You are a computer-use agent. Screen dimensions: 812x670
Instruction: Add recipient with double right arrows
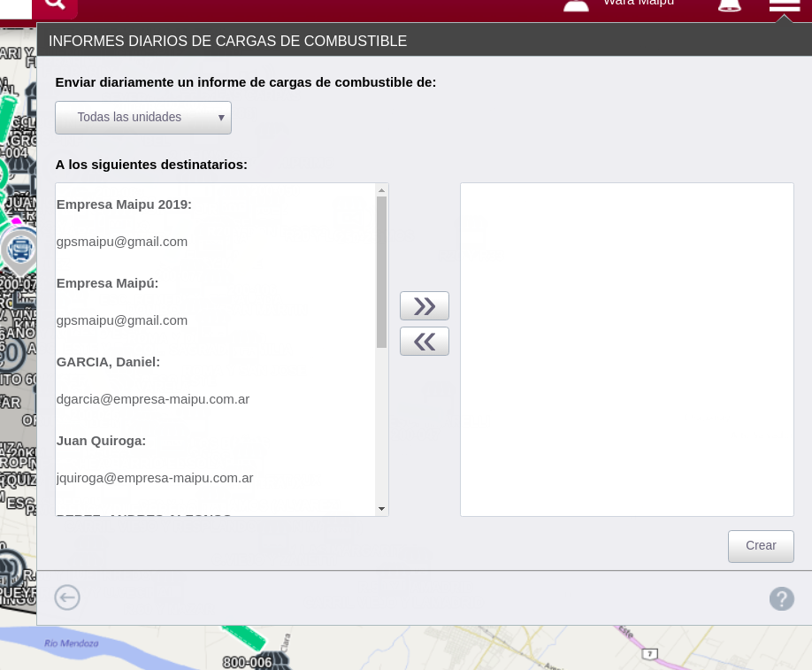click(425, 306)
